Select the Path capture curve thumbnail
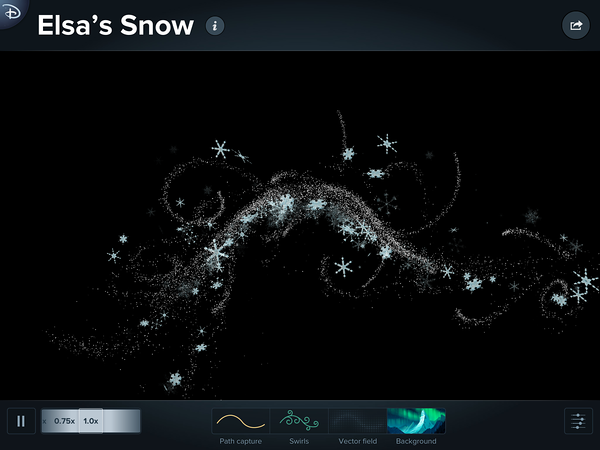 (x=241, y=420)
